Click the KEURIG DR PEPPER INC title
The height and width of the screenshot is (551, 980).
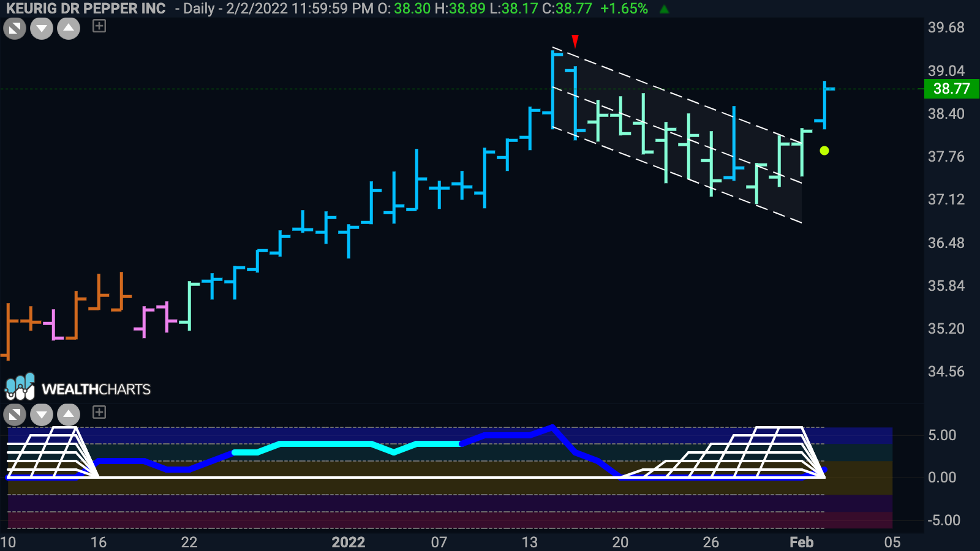click(x=86, y=9)
